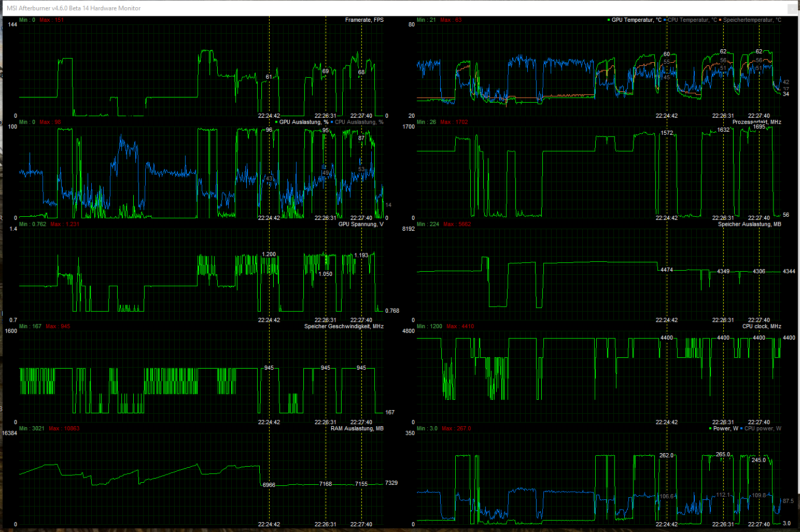Click the 7329 current value in RAM Auslastung graph
The height and width of the screenshot is (532, 800).
[391, 483]
